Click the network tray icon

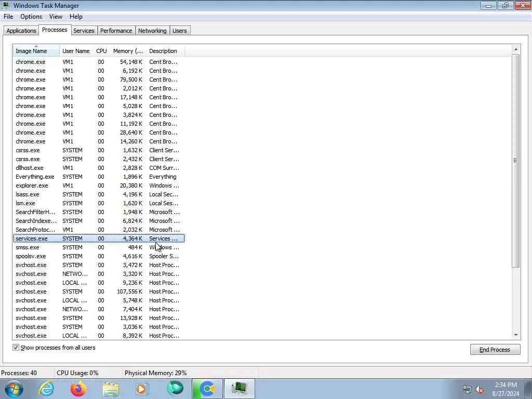click(467, 389)
